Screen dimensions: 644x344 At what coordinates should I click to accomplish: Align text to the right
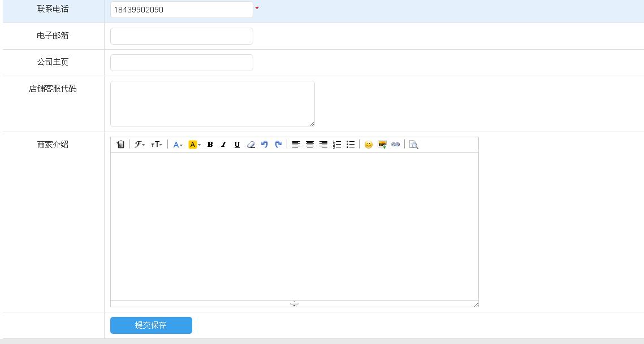(323, 145)
